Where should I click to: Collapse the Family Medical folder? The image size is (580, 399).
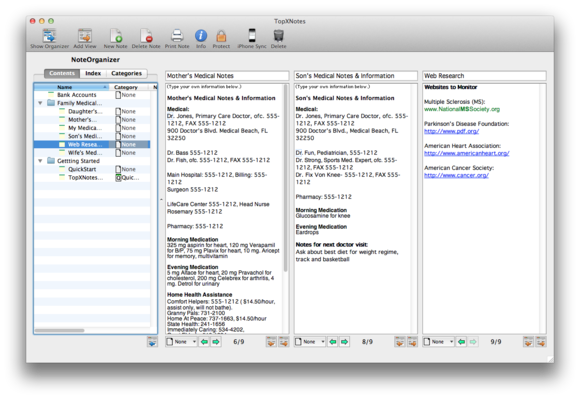[x=40, y=103]
